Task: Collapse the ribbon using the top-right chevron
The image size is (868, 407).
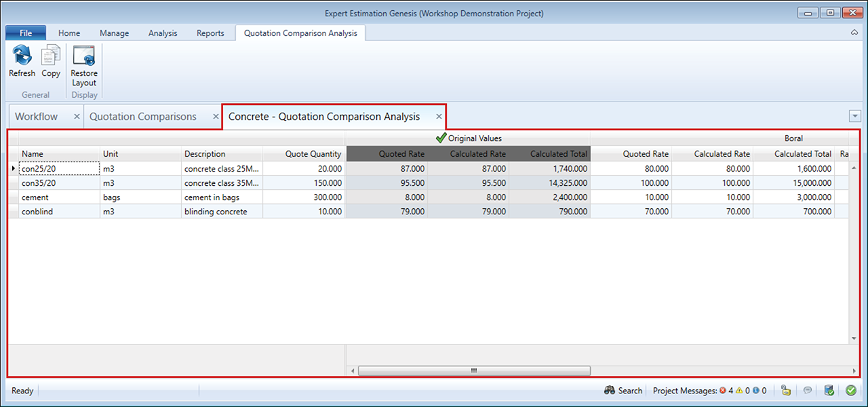Action: coord(854,33)
